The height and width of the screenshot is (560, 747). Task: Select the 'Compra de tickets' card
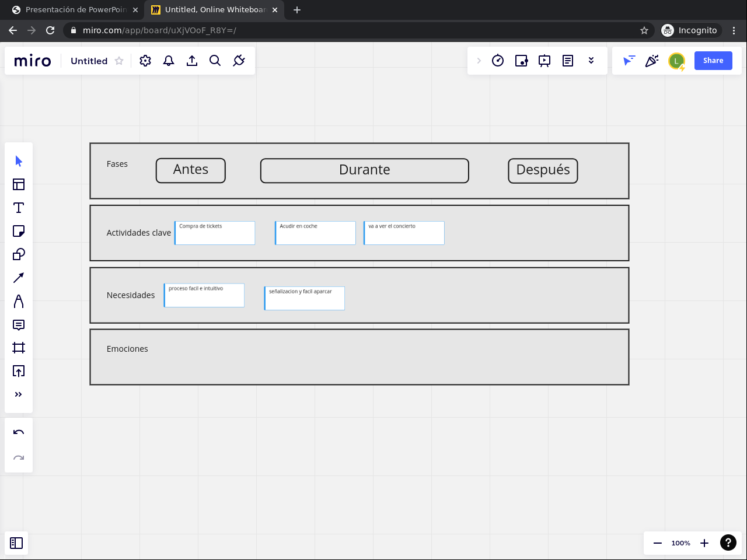(x=215, y=233)
